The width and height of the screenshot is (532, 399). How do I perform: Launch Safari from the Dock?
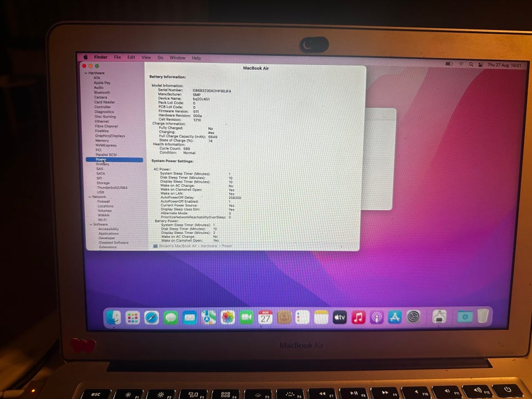151,318
